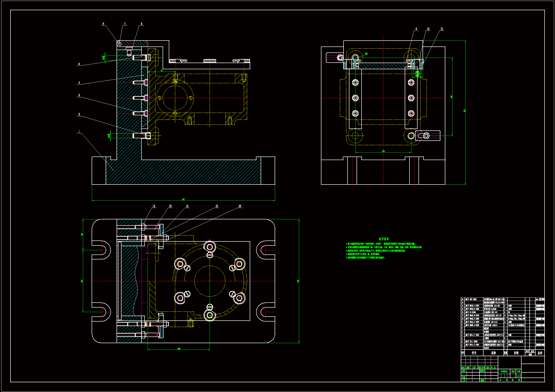Select part callout number 9 label
555x392 pixels.
416,29
